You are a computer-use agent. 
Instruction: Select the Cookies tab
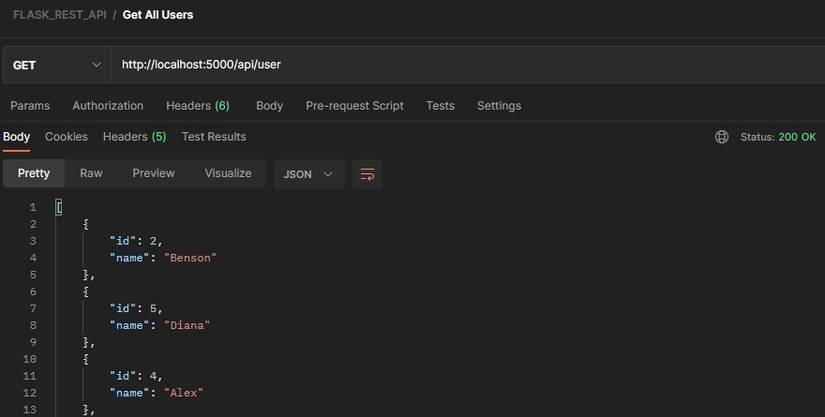click(66, 137)
